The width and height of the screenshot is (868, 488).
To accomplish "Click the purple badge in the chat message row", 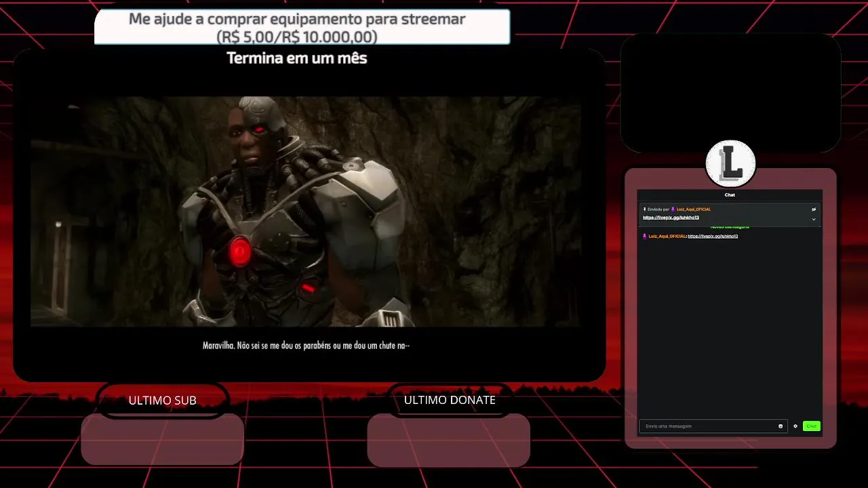I will point(645,236).
